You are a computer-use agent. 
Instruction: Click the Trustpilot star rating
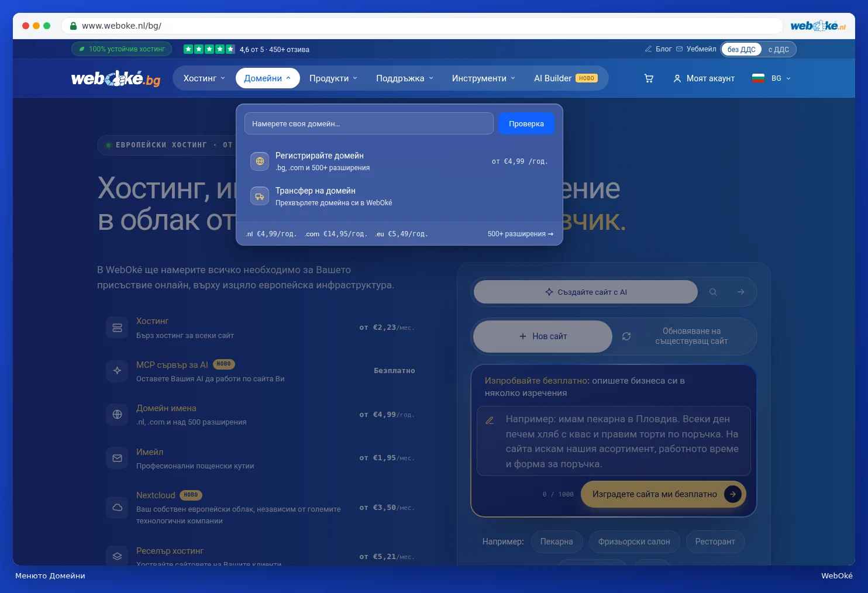(209, 49)
